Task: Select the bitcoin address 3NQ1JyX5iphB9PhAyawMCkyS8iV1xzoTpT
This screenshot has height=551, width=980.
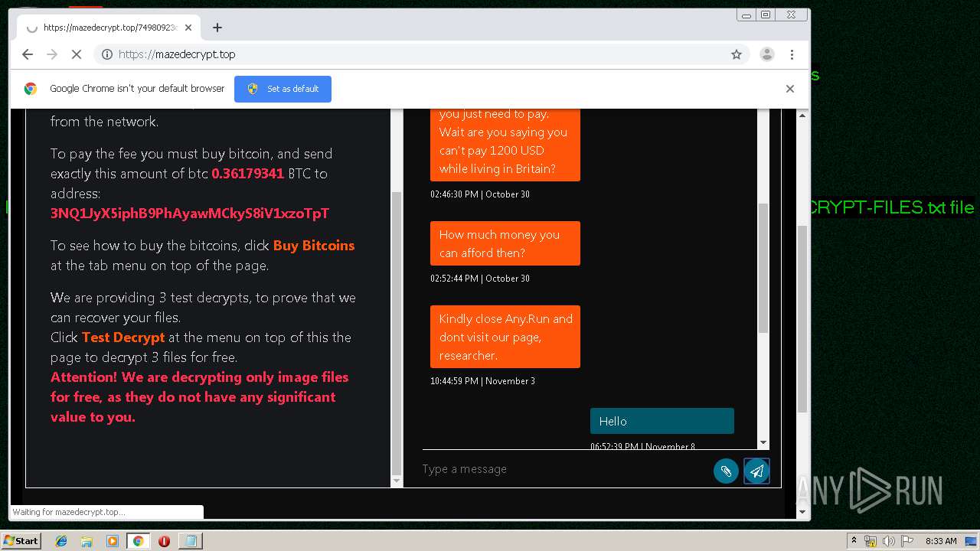Action: pos(190,214)
